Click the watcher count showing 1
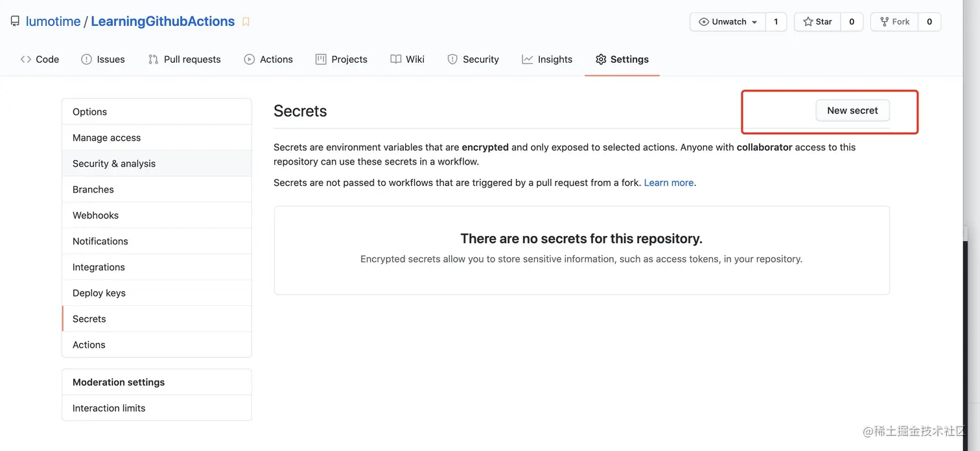Image resolution: width=980 pixels, height=451 pixels. pos(776,21)
